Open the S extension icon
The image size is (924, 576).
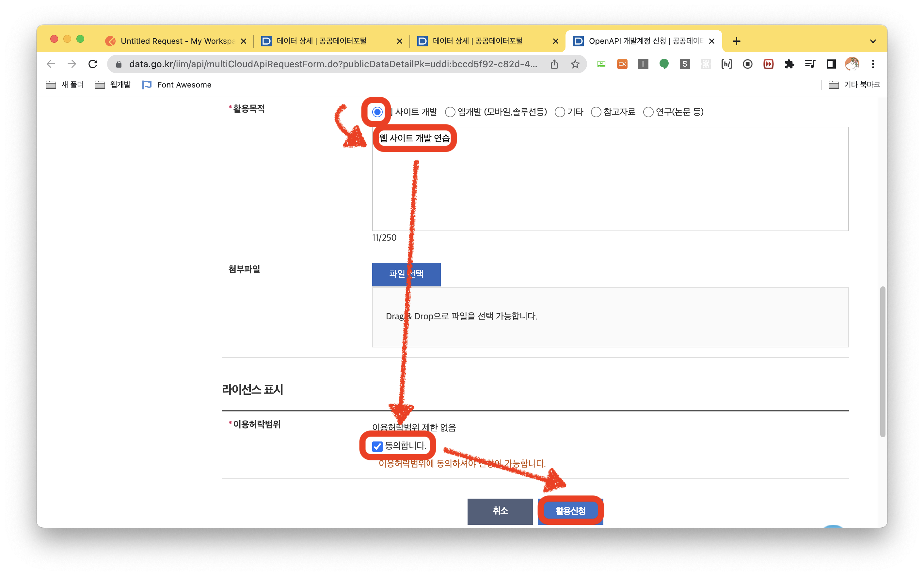(x=685, y=64)
